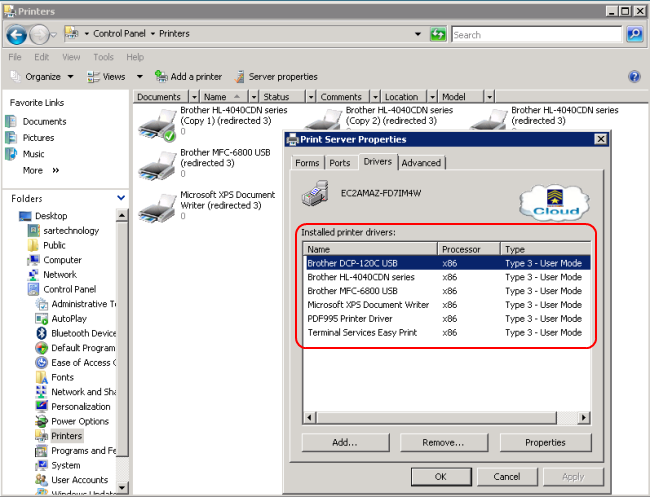
Task: Open Name column filter dropdown
Action: click(254, 97)
